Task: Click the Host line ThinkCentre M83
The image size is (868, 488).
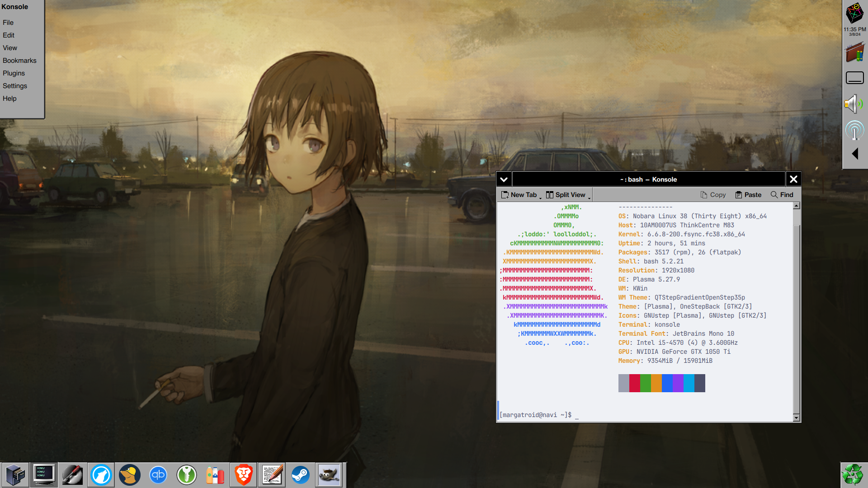Action: 676,225
